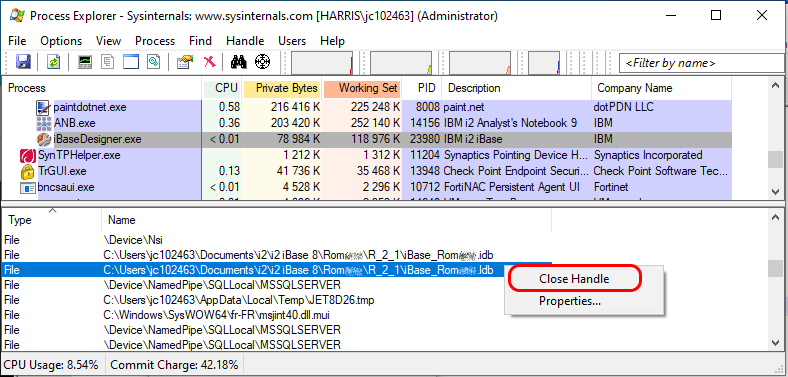This screenshot has width=788, height=377.
Task: Open the Help menu
Action: (x=332, y=41)
